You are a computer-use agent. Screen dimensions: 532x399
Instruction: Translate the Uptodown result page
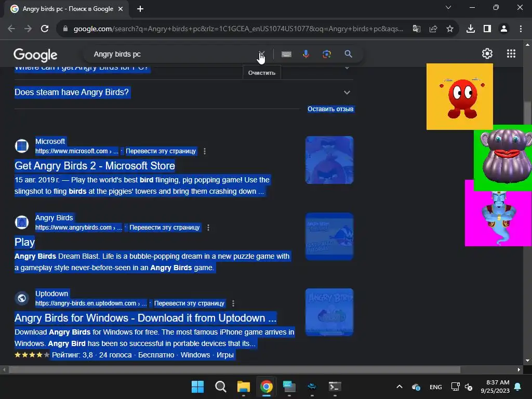tap(189, 303)
